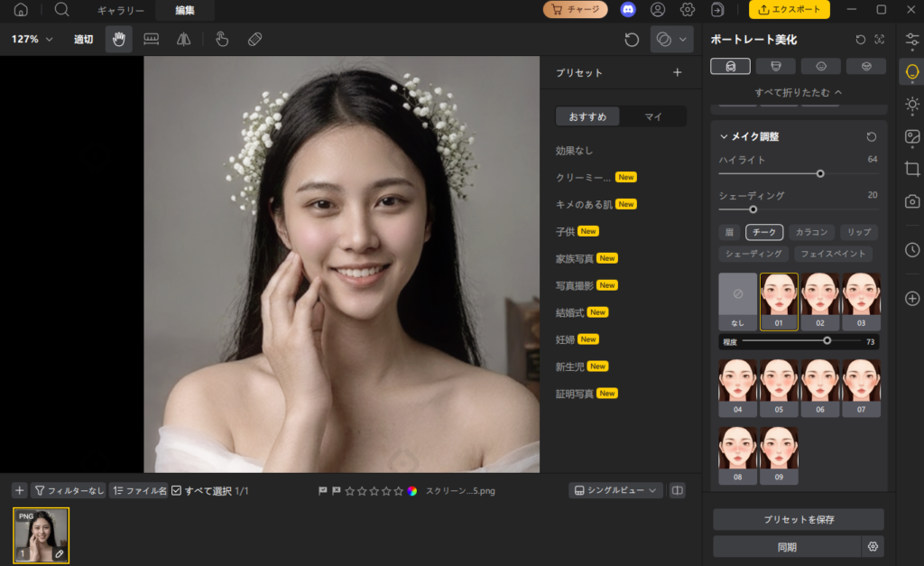Click the face detection icon in panel header
Image resolution: width=924 pixels, height=566 pixels.
tap(880, 40)
